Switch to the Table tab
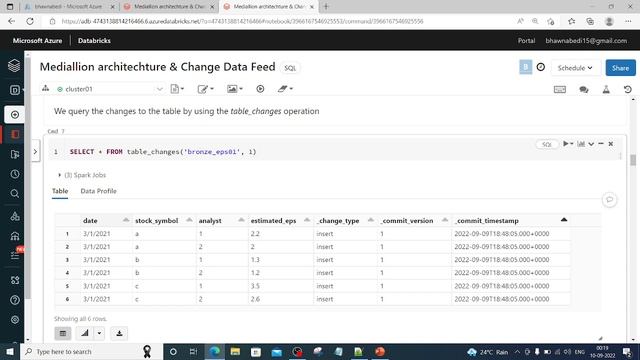Screen dimensions: 640x360 click(60, 191)
